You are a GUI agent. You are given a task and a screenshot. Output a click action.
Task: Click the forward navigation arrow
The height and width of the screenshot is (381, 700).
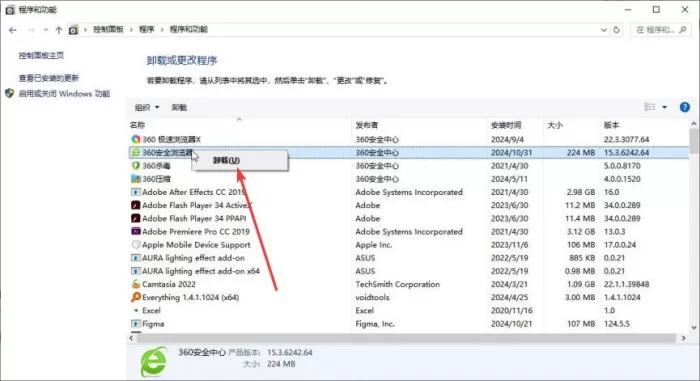(31, 30)
